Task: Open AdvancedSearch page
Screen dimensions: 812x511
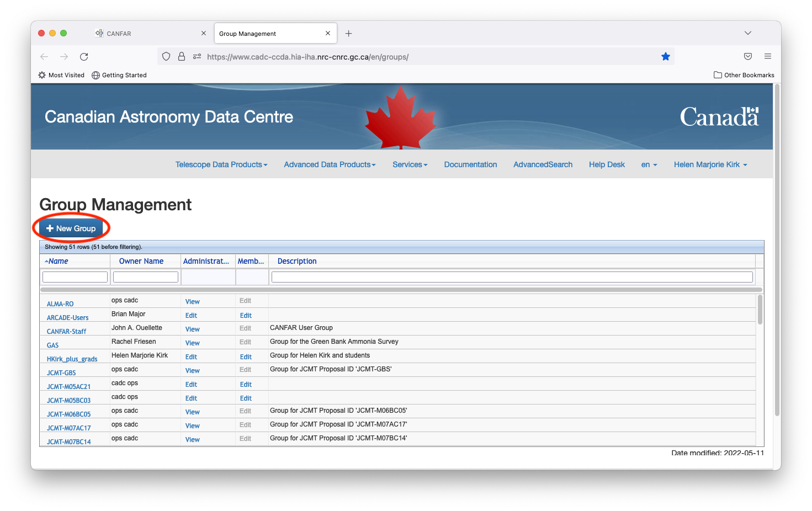Action: [x=543, y=164]
